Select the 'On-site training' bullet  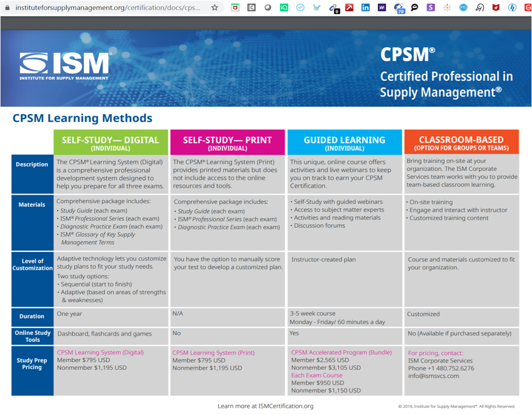click(429, 202)
